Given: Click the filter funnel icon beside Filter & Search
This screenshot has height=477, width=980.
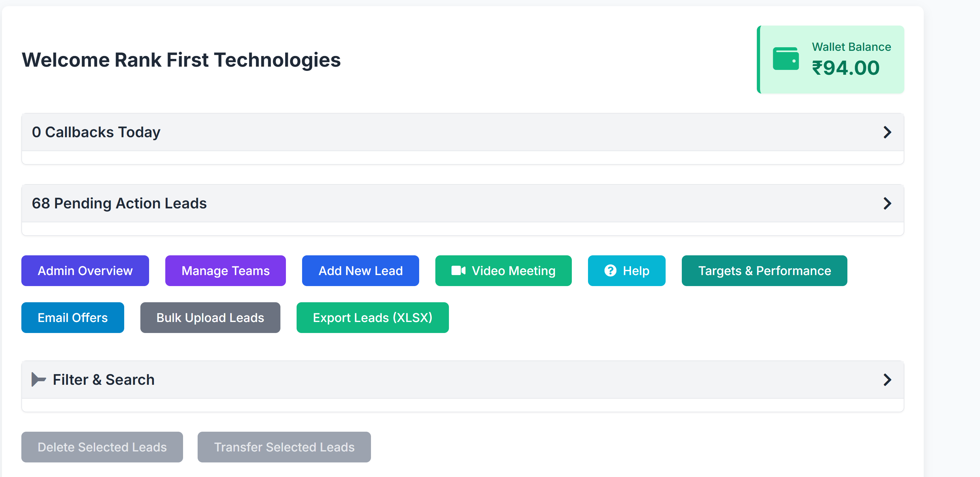Looking at the screenshot, I should 38,379.
